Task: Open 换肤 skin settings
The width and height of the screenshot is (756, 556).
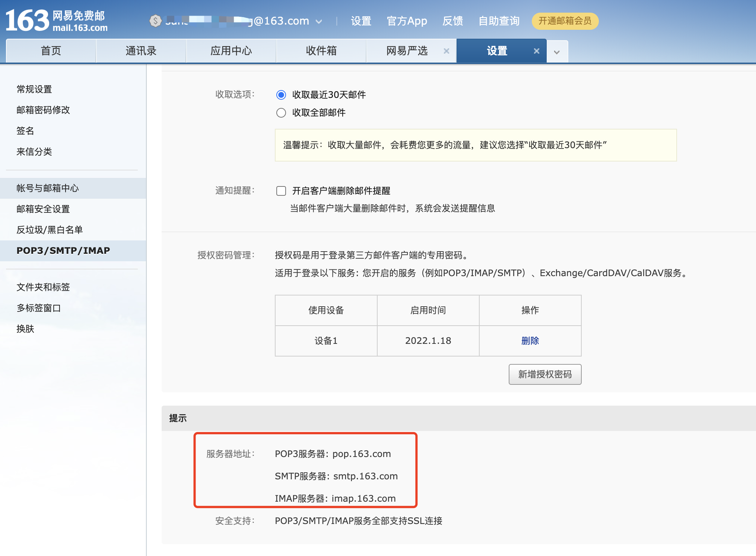Action: (25, 329)
